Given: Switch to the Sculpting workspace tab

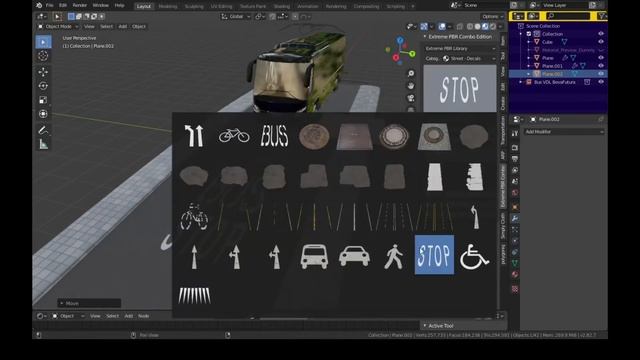Looking at the screenshot, I should coord(194,7).
